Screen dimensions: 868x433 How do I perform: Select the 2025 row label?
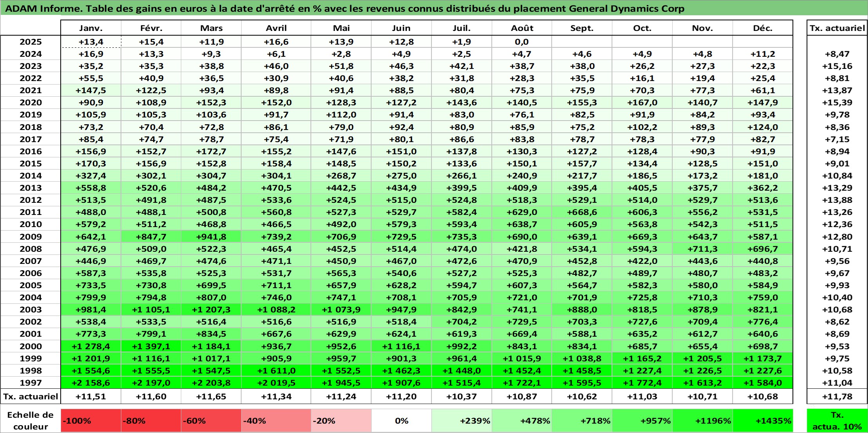click(31, 42)
